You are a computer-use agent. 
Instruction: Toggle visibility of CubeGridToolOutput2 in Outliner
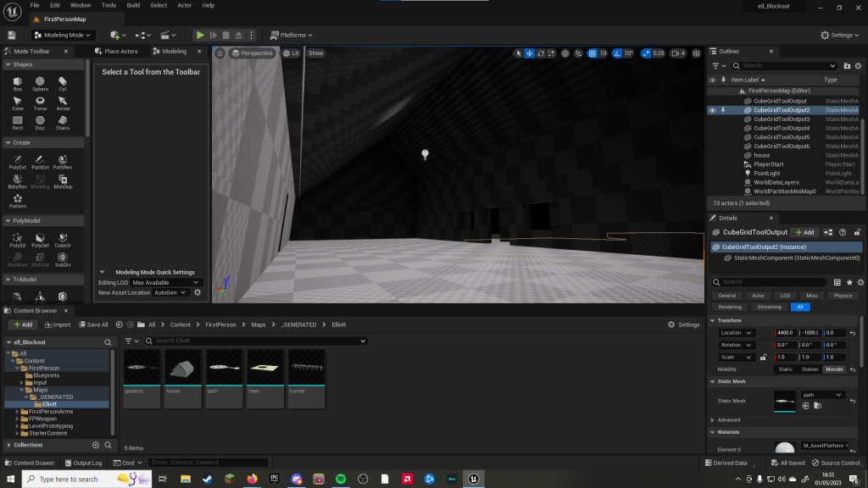[x=712, y=110]
